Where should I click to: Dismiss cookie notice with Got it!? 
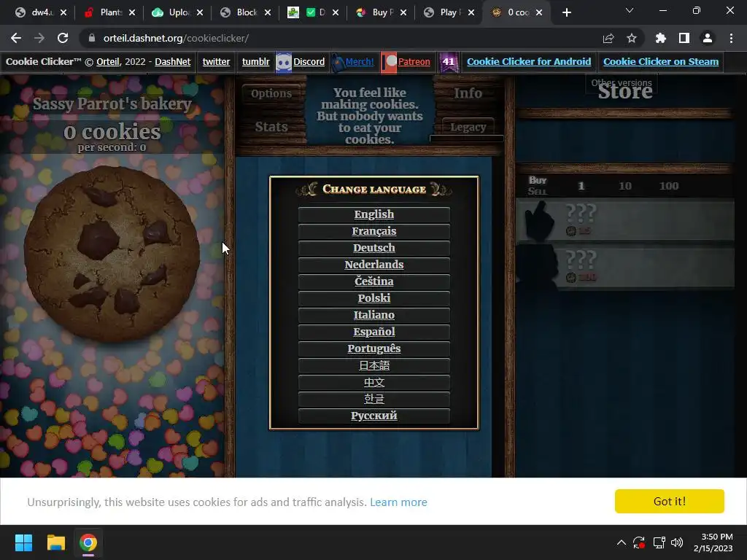tap(670, 501)
